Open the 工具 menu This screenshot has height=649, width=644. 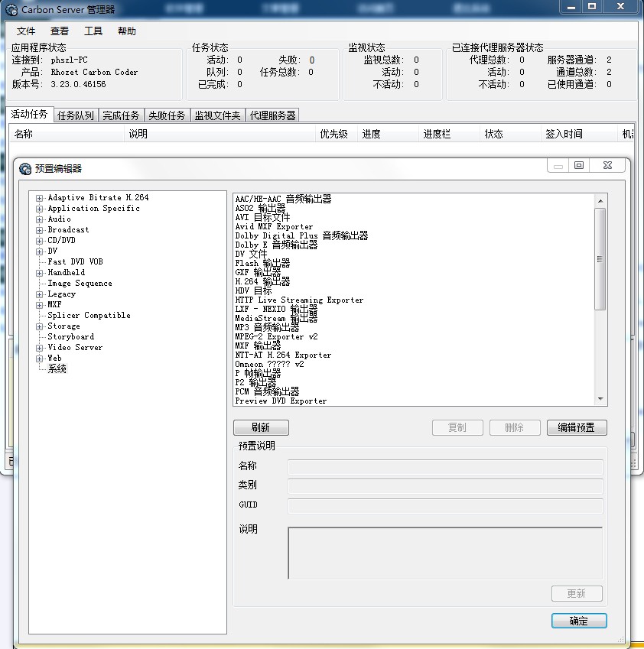(x=93, y=31)
